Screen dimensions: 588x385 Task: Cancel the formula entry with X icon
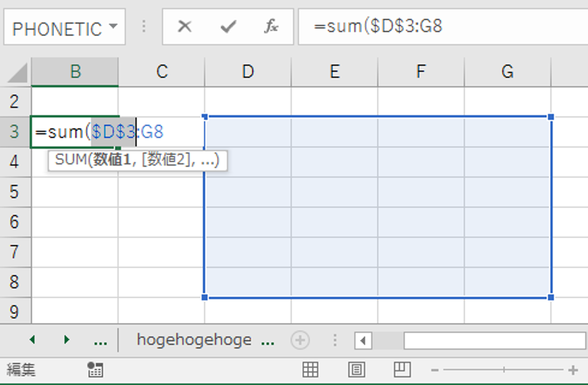185,27
